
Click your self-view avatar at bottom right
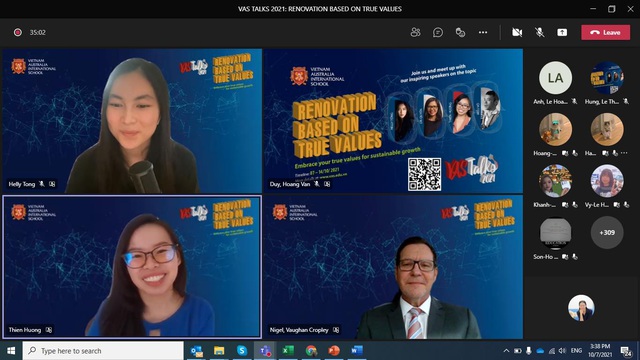click(581, 308)
